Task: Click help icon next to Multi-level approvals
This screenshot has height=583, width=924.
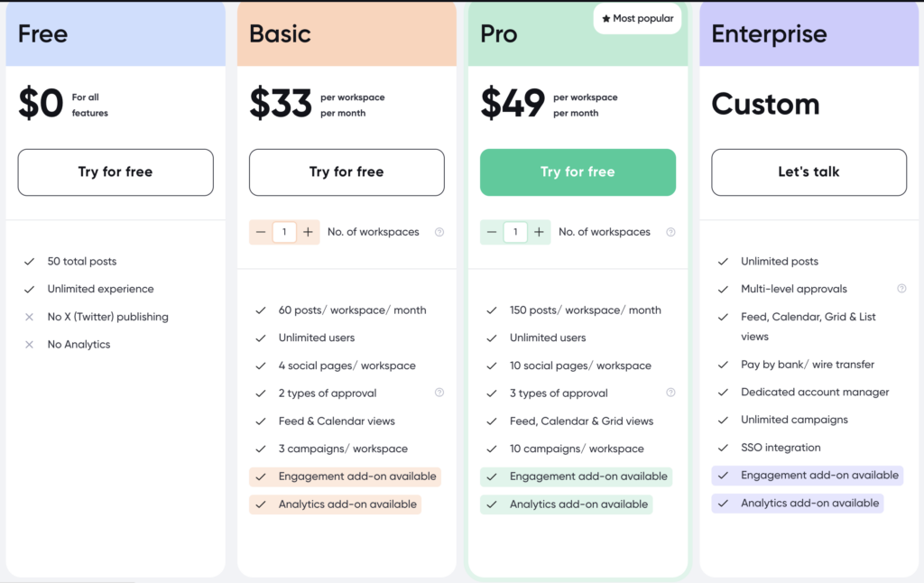Action: 901,289
